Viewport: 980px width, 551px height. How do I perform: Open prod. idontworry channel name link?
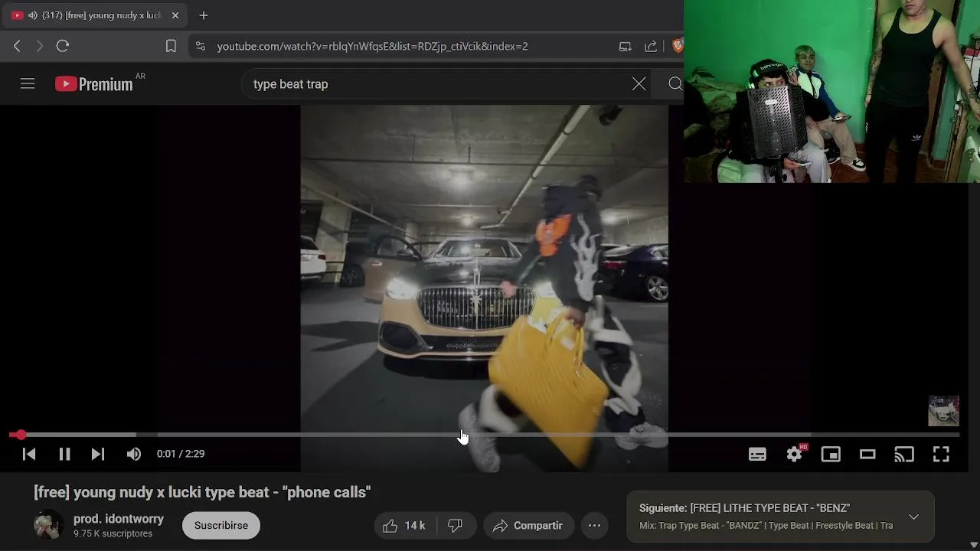[119, 519]
